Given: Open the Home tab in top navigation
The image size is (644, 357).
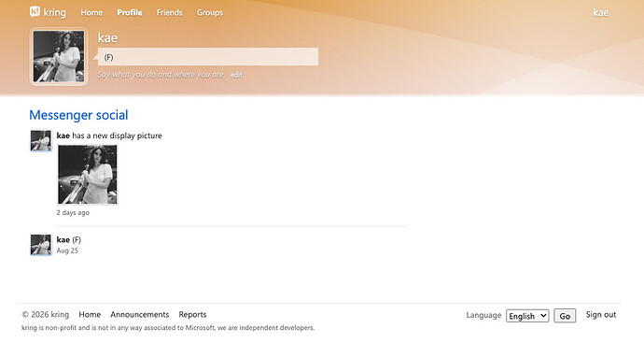Looking at the screenshot, I should click(x=91, y=12).
